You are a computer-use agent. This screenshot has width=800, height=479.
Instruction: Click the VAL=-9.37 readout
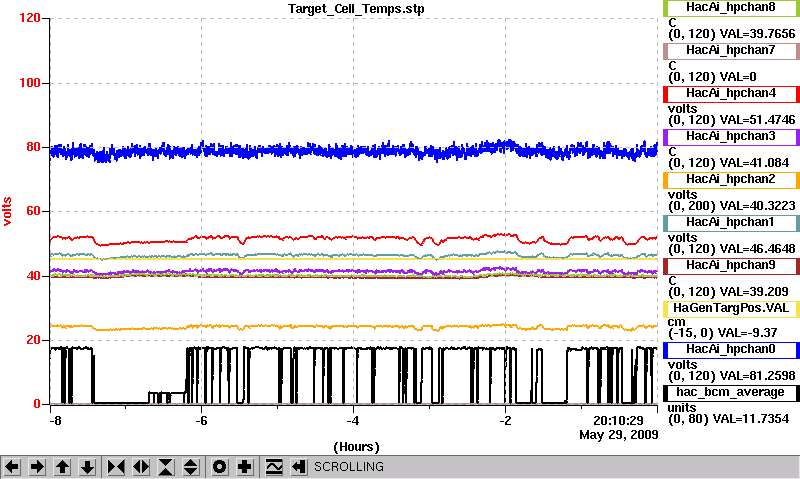(747, 333)
